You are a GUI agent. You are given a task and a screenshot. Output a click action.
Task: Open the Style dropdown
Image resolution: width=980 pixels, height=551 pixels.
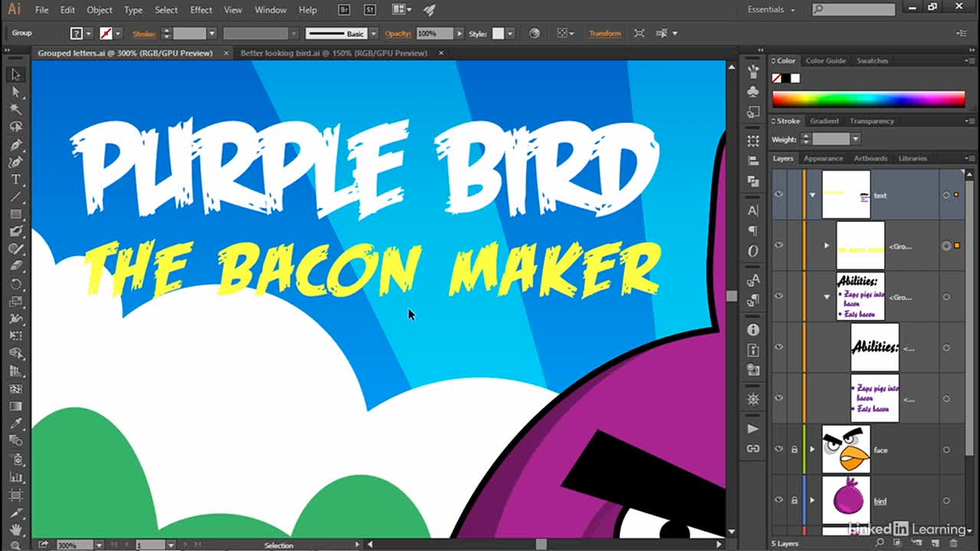click(x=510, y=34)
